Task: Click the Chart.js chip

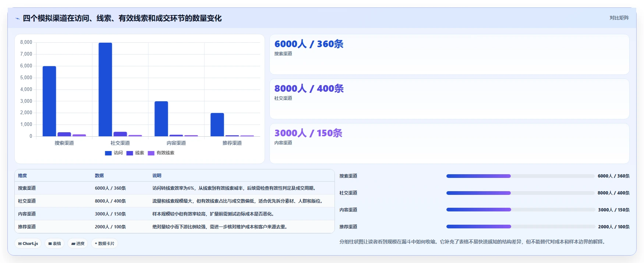Action: 28,243
